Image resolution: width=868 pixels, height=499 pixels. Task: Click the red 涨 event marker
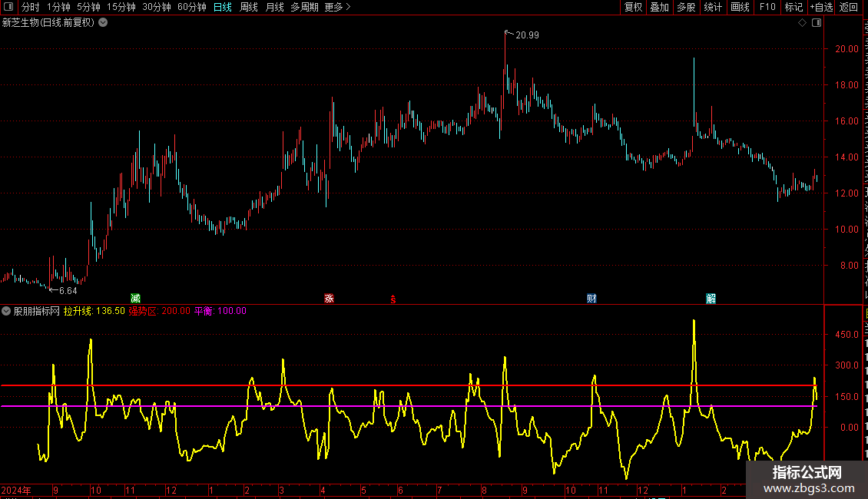click(329, 299)
